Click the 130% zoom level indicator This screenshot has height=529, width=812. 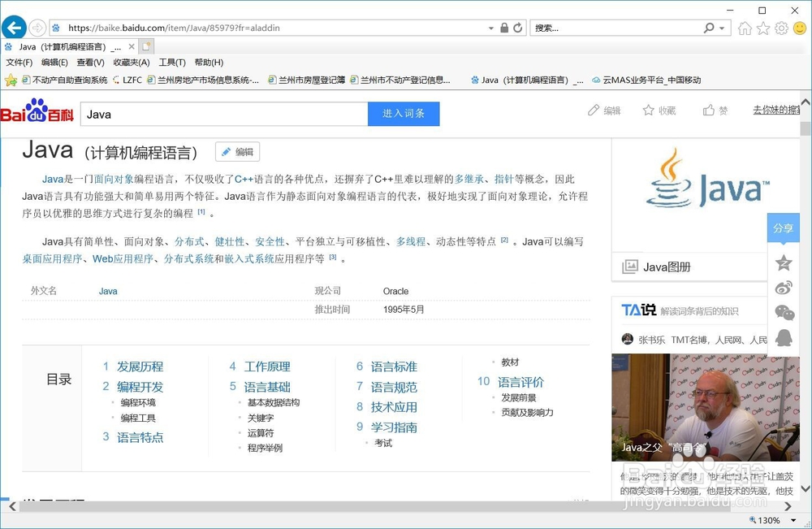tap(764, 520)
